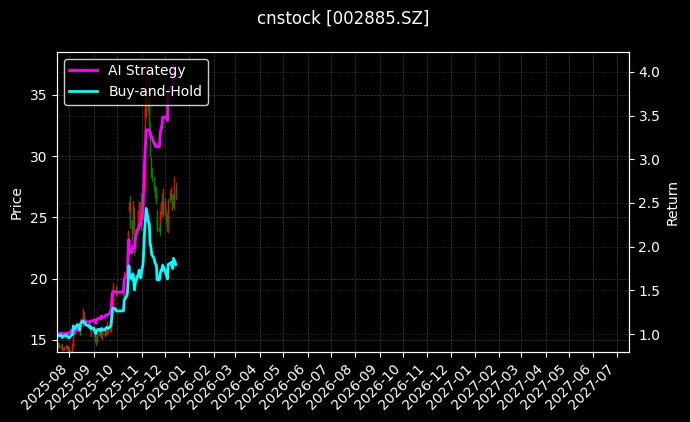This screenshot has height=422, width=690.
Task: Click the 1.0 tick on the Return axis
Action: pyautogui.click(x=649, y=334)
